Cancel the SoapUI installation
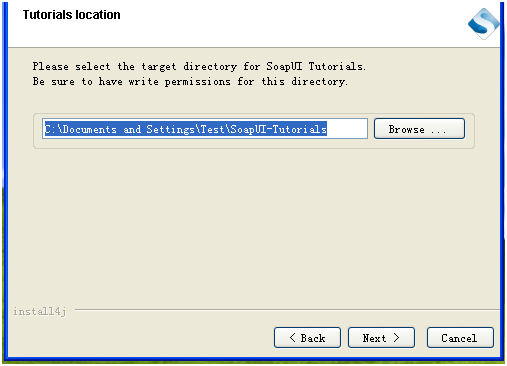 coord(460,337)
